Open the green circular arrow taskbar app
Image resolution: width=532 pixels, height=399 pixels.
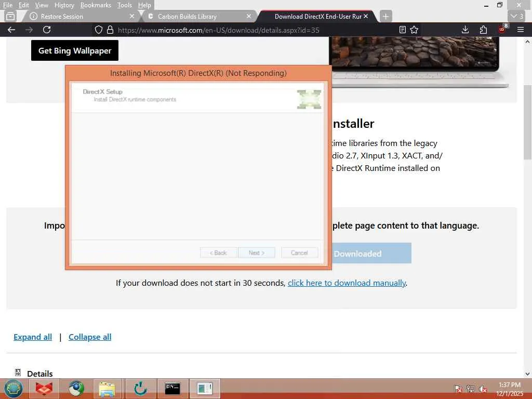[140, 389]
